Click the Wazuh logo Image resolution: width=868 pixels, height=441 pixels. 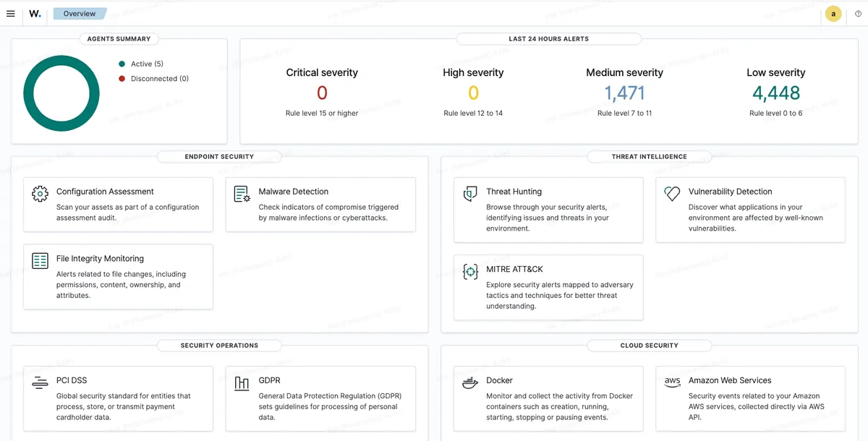click(35, 13)
